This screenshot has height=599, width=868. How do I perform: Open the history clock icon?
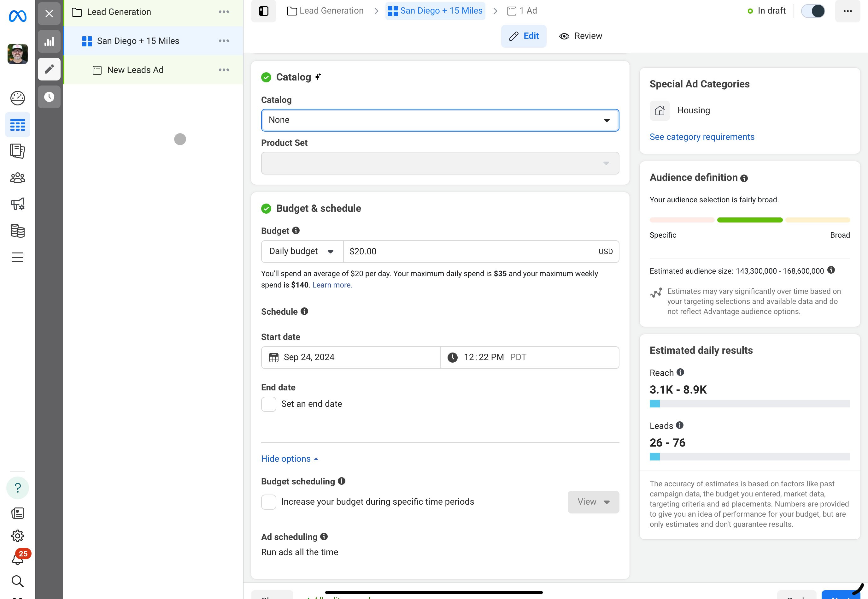[49, 97]
